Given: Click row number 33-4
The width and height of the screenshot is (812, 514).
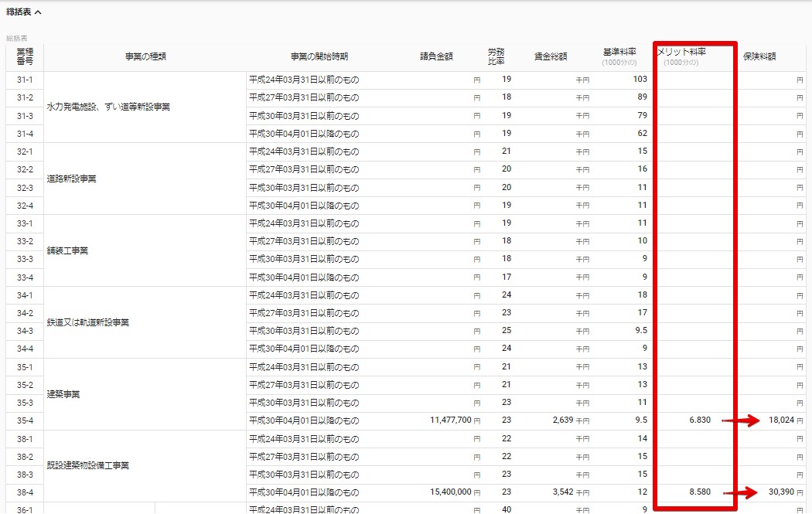Looking at the screenshot, I should (25, 277).
